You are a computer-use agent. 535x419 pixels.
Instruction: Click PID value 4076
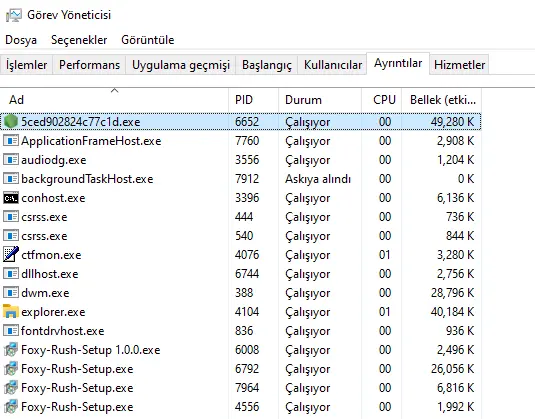[x=247, y=255]
